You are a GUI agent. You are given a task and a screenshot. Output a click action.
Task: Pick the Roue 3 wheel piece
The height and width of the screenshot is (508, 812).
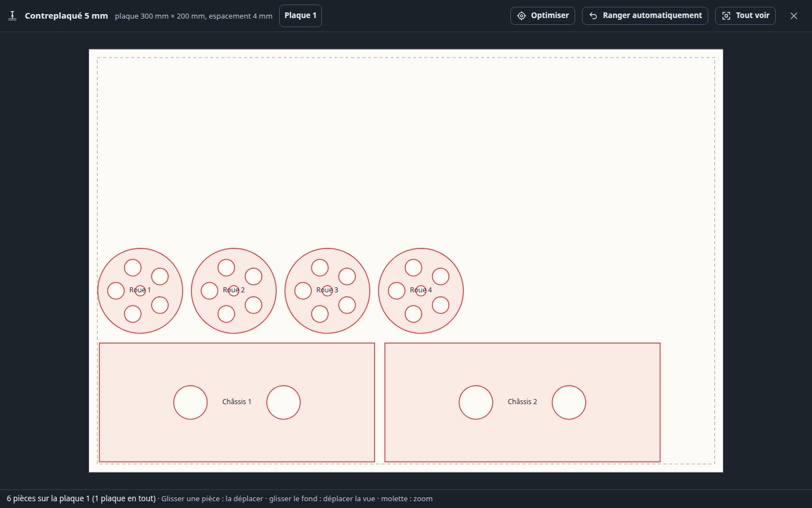point(328,291)
